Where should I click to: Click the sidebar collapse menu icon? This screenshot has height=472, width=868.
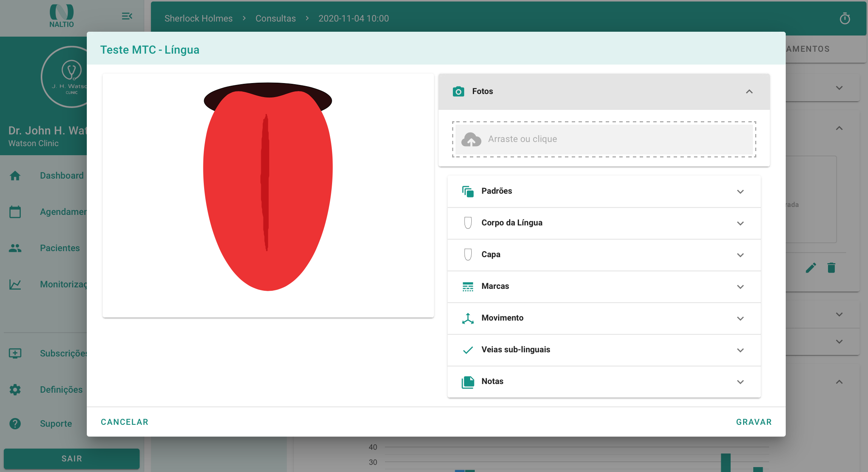[127, 16]
